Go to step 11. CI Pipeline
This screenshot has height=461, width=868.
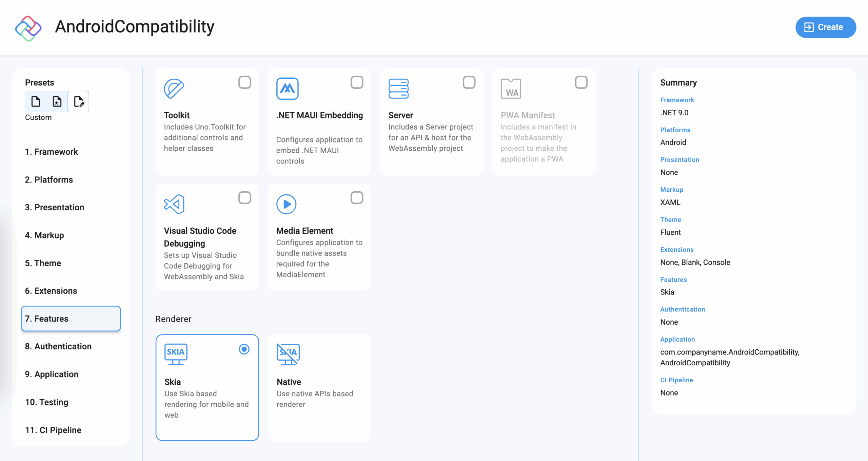pyautogui.click(x=71, y=430)
